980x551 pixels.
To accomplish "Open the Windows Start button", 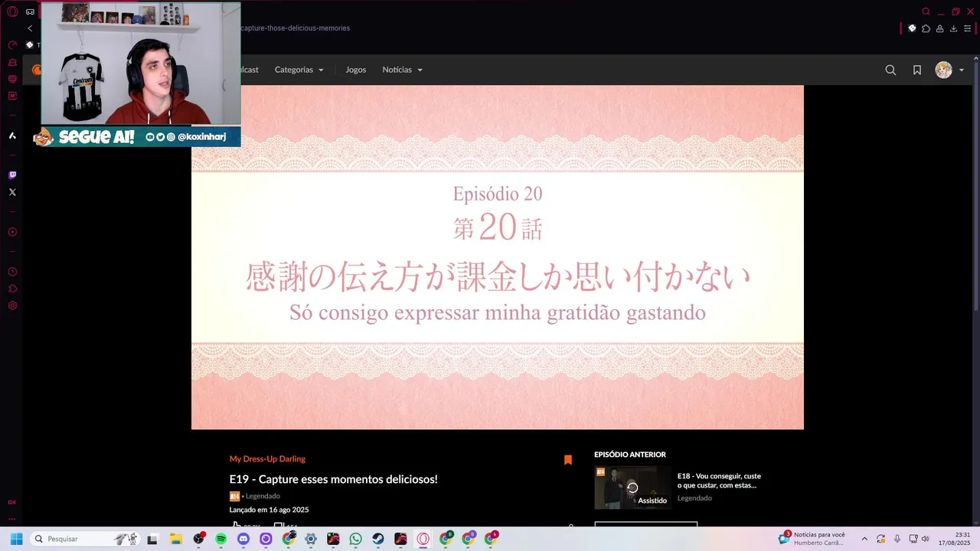I will (16, 539).
